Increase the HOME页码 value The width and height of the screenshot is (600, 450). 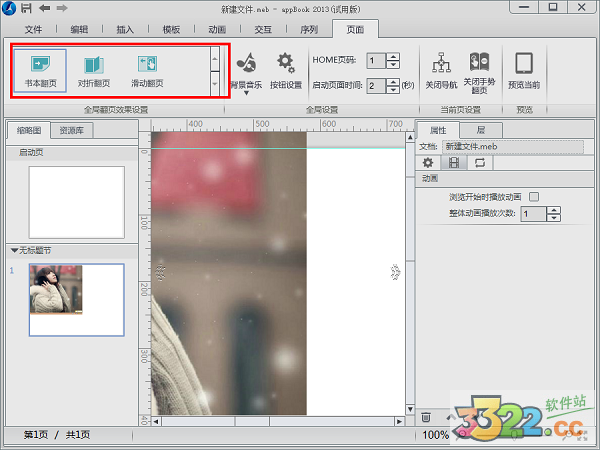coord(393,57)
